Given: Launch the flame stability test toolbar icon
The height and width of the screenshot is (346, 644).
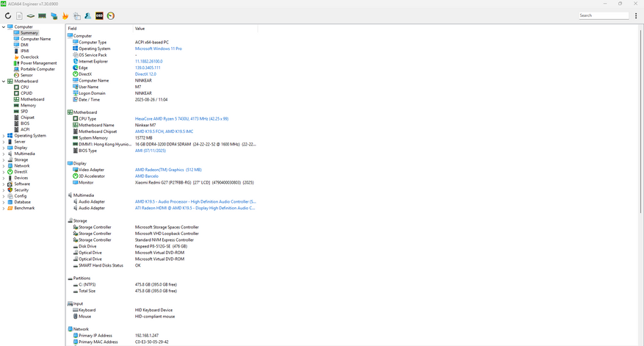Looking at the screenshot, I should [65, 16].
